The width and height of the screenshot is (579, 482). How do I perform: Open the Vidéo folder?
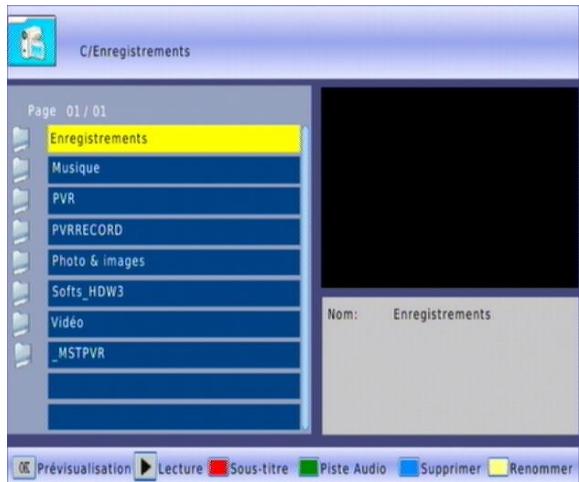coord(174,324)
